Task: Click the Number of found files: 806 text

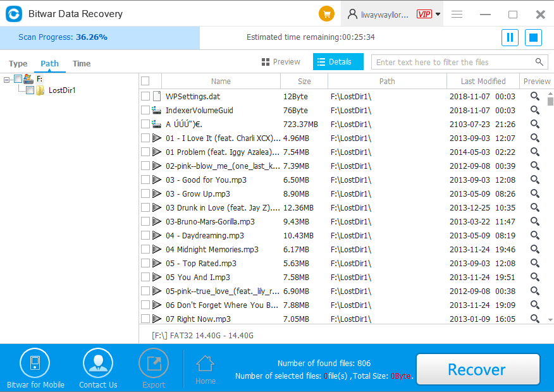Action: pos(324,363)
